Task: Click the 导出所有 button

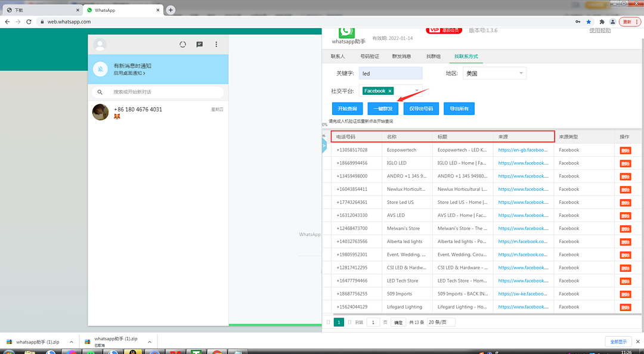Action: click(459, 109)
